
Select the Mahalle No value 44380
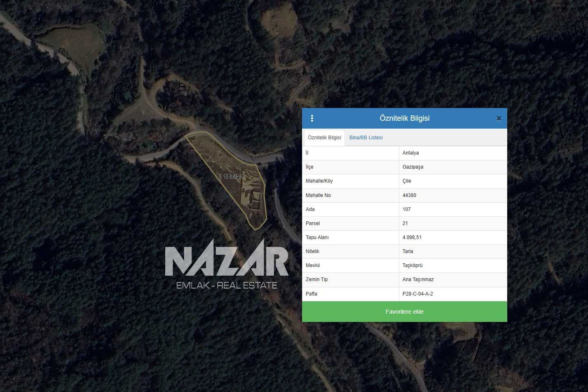click(x=409, y=195)
